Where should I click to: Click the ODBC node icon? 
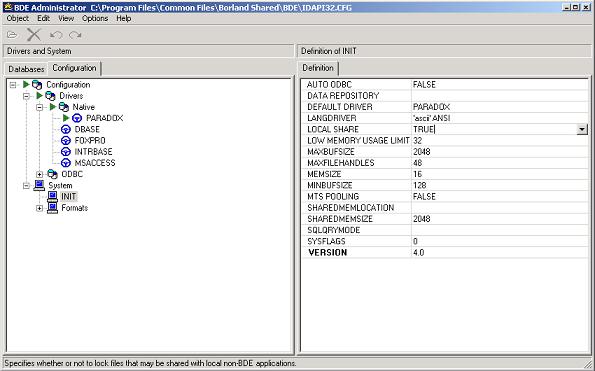pos(52,174)
